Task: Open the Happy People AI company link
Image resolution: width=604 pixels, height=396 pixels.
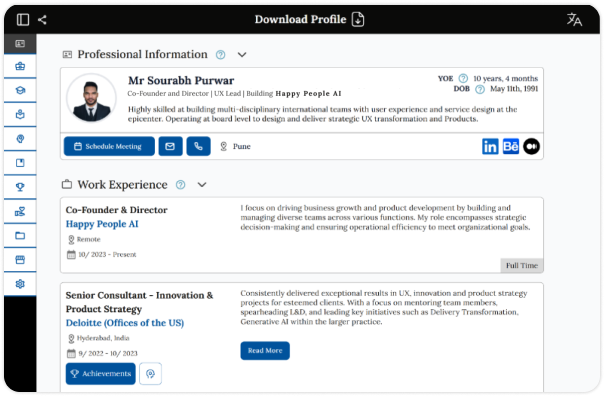Action: [102, 224]
